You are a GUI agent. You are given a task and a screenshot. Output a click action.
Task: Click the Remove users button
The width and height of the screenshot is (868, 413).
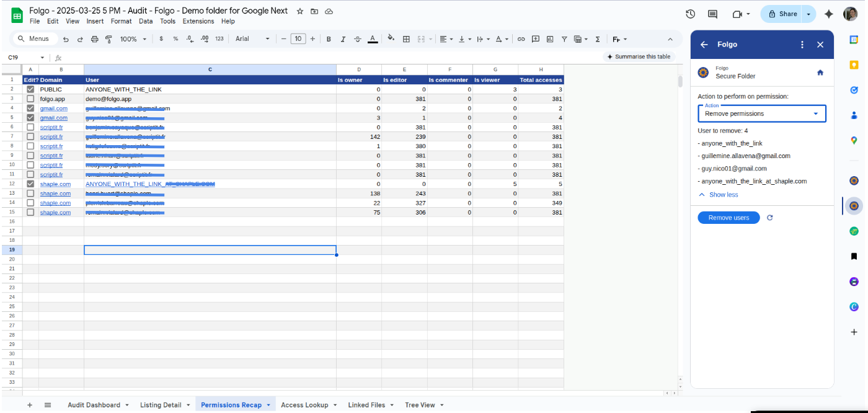728,218
